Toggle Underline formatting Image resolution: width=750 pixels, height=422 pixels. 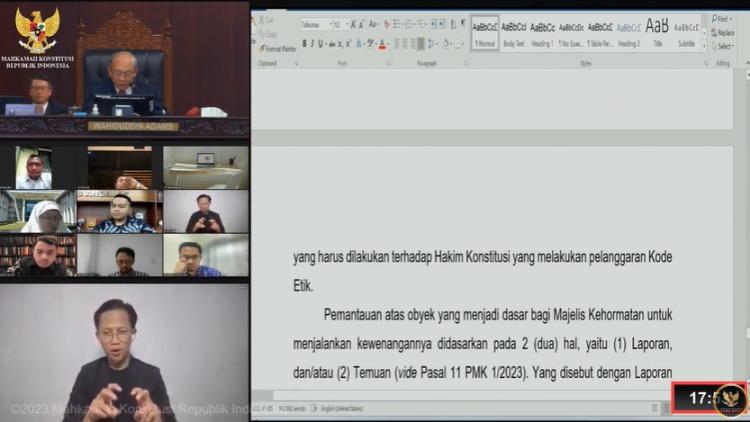coord(320,44)
